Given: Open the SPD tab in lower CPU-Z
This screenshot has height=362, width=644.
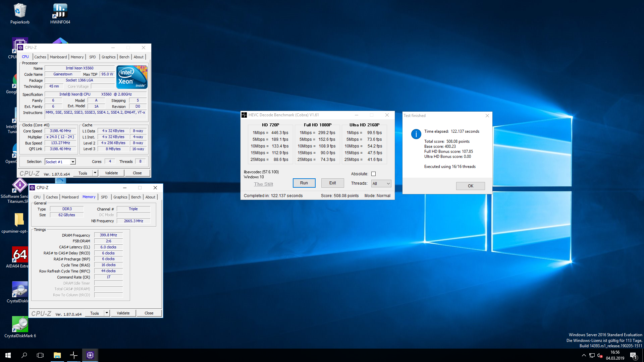Looking at the screenshot, I should pos(104,197).
